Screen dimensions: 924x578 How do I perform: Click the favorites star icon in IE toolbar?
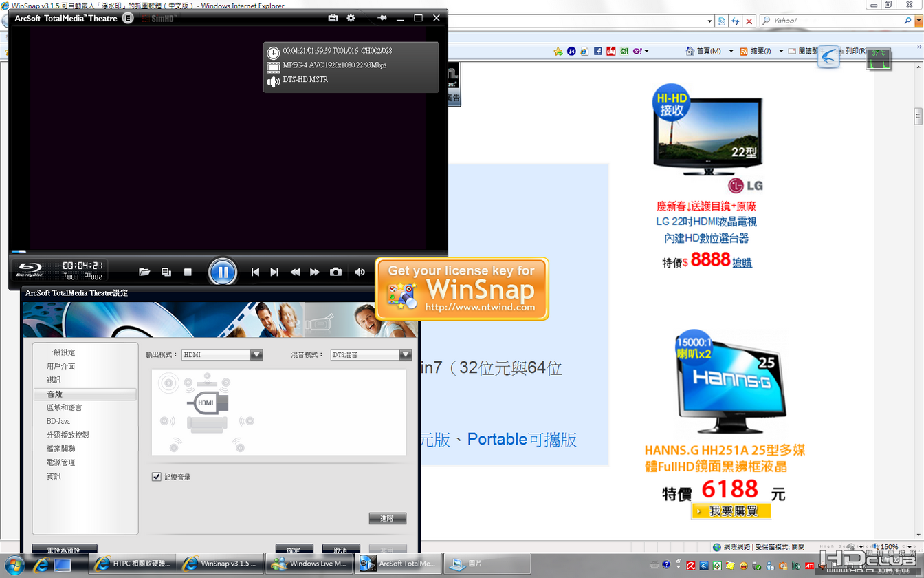[558, 52]
